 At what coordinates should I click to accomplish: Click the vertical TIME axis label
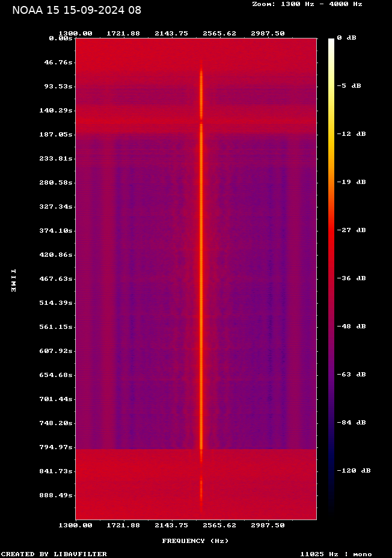(13, 280)
